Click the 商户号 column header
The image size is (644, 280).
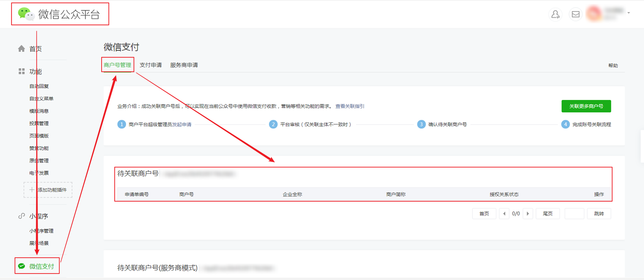pos(186,194)
